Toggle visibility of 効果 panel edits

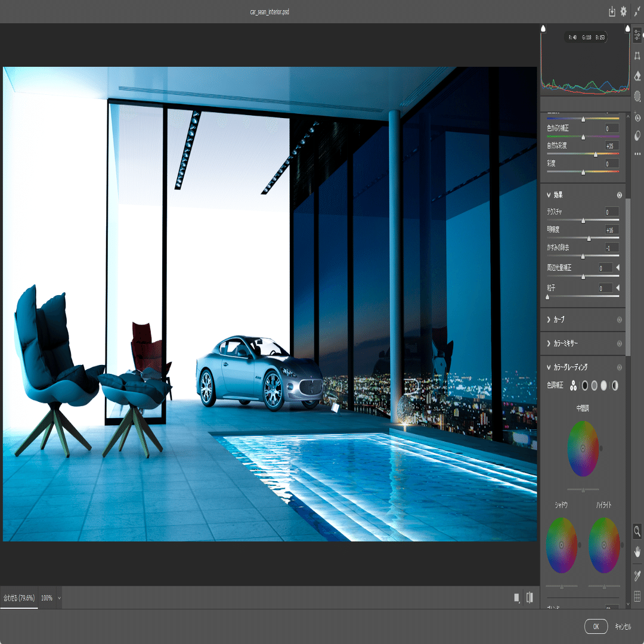(x=620, y=195)
